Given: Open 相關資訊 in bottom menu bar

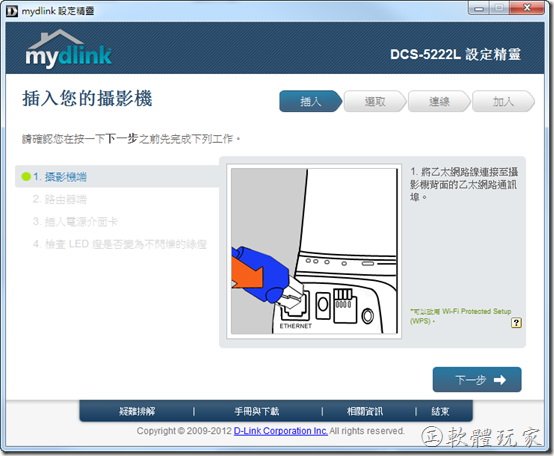Looking at the screenshot, I should [365, 411].
